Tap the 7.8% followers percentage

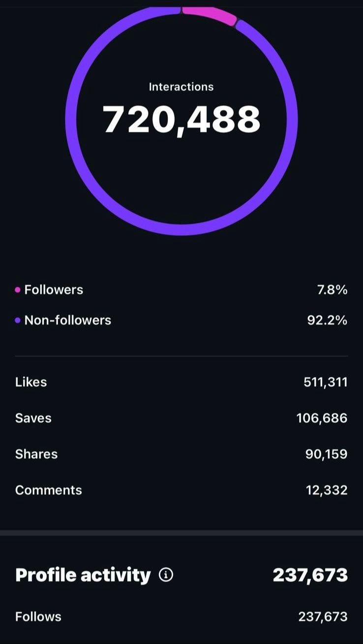[332, 290]
